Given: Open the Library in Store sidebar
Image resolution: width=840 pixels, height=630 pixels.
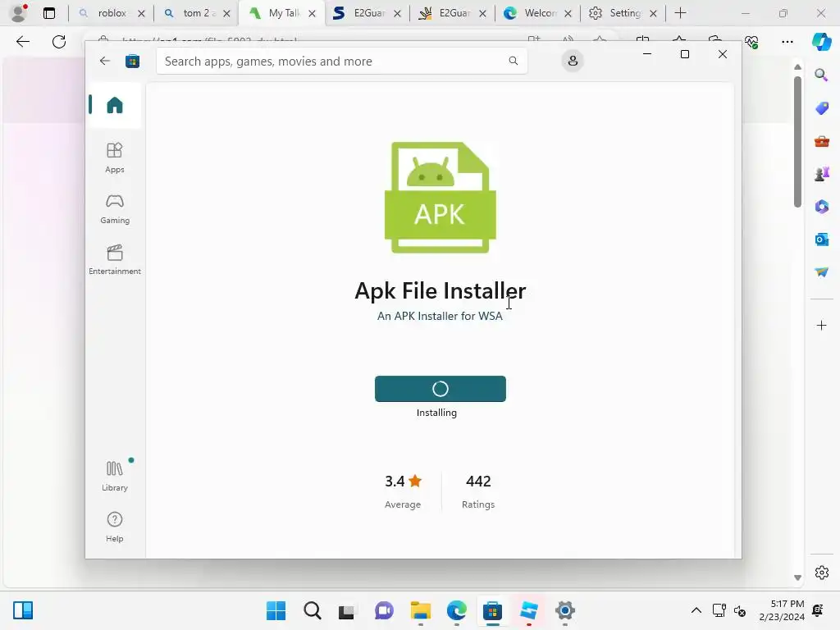Looking at the screenshot, I should click(114, 477).
